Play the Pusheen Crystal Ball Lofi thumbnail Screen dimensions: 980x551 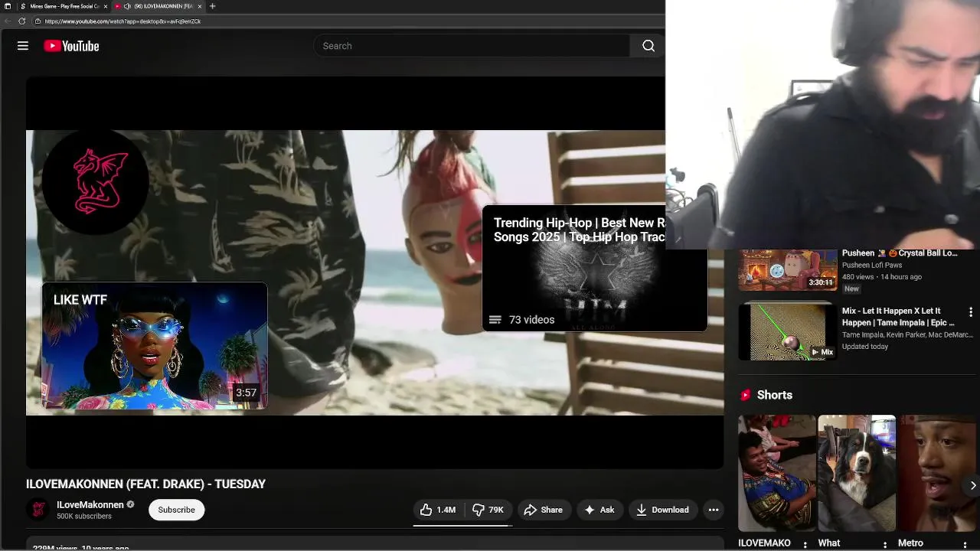pos(787,270)
